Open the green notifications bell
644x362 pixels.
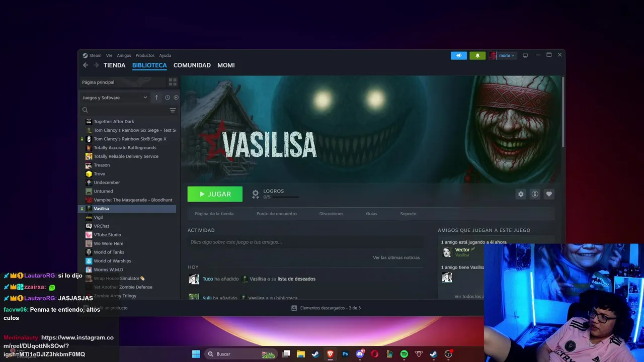tap(477, 55)
